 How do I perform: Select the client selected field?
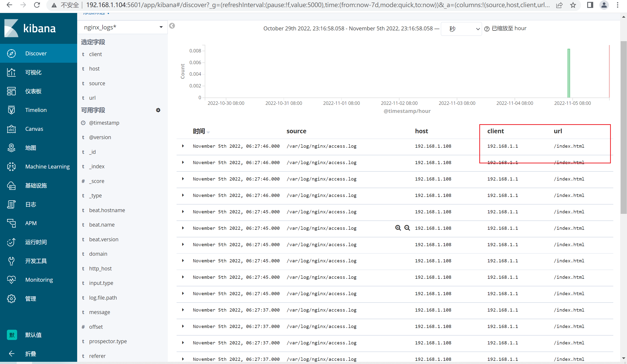(95, 54)
